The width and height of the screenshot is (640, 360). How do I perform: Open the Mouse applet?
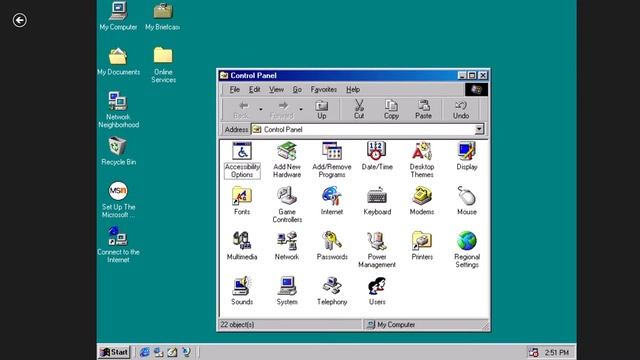(467, 201)
